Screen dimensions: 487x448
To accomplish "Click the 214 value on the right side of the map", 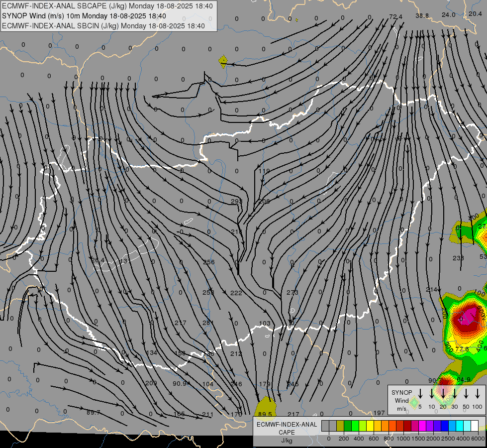I will pyautogui.click(x=432, y=289).
